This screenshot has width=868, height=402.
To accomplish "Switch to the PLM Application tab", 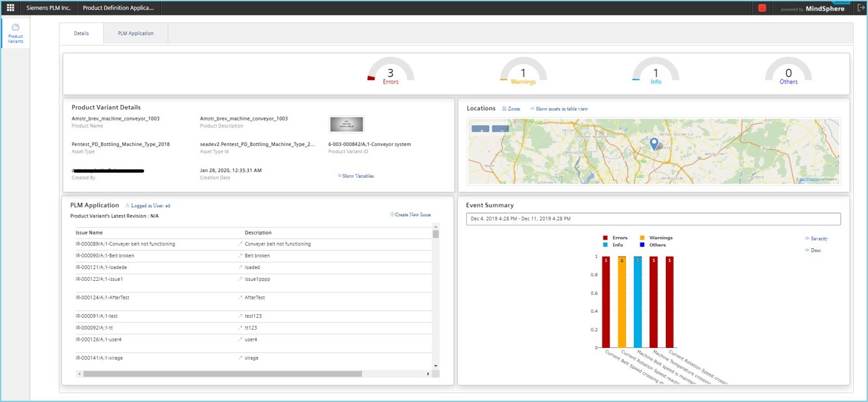I will click(136, 33).
